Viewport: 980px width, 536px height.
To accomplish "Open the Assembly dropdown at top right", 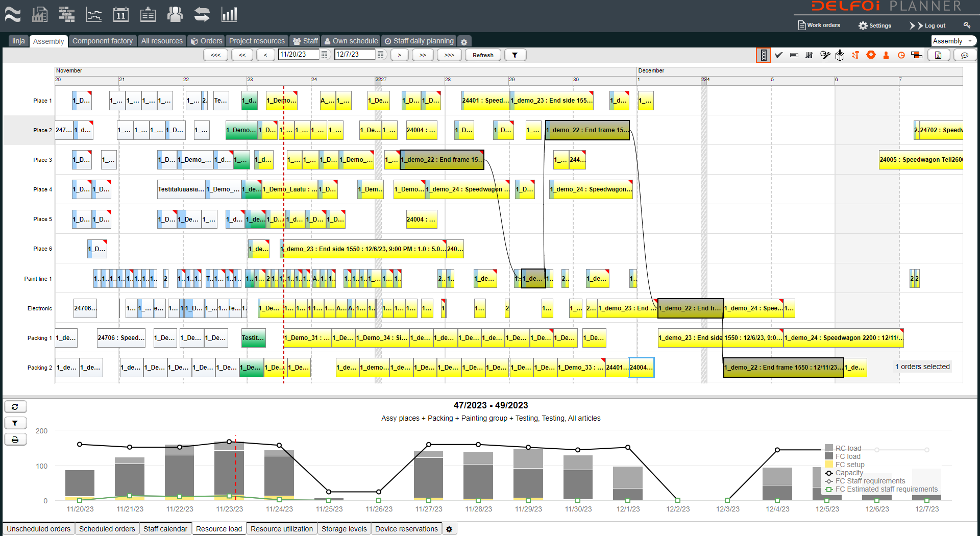I will point(953,41).
